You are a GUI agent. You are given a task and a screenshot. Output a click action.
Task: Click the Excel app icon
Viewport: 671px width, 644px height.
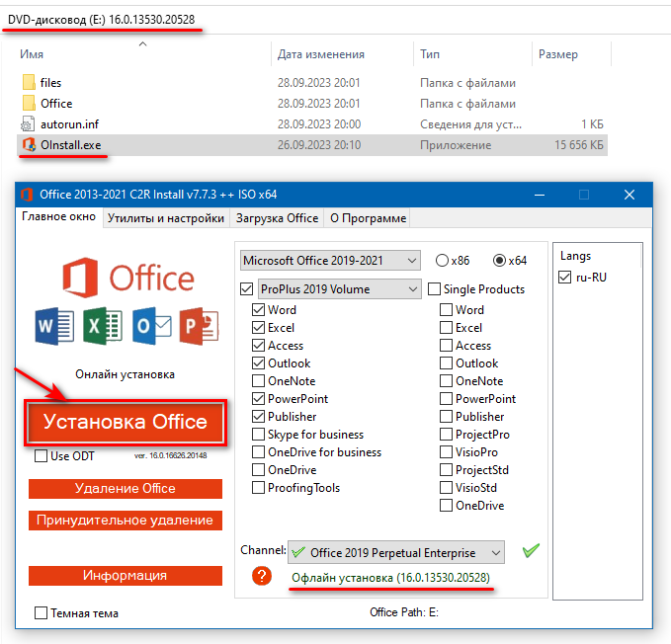click(103, 326)
